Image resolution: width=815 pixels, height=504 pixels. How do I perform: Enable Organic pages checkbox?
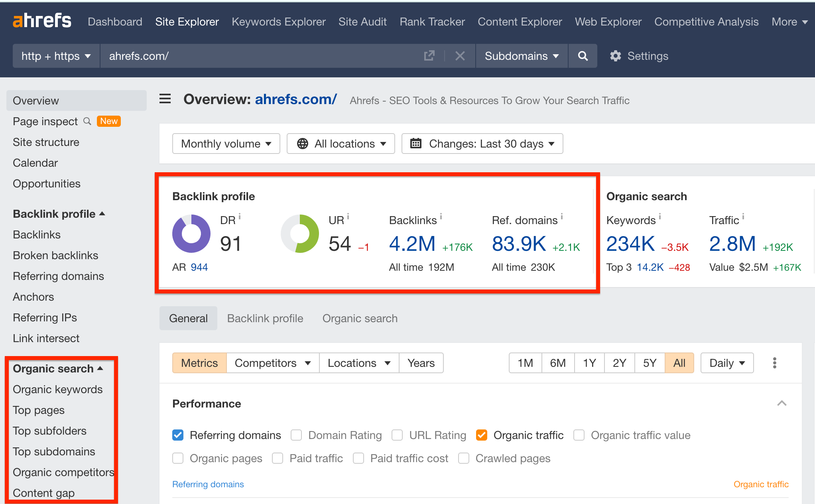pyautogui.click(x=178, y=458)
